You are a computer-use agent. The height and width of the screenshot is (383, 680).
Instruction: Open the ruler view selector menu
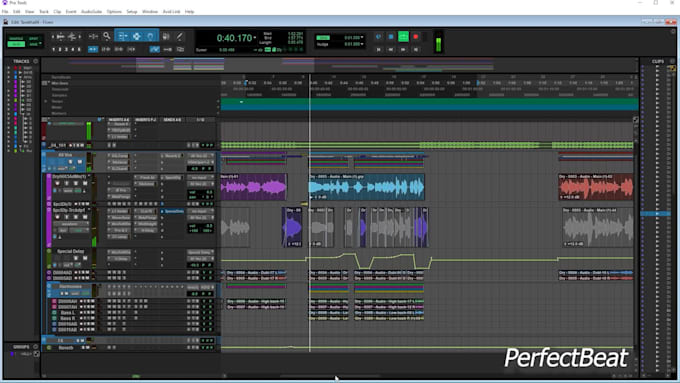pyautogui.click(x=45, y=83)
